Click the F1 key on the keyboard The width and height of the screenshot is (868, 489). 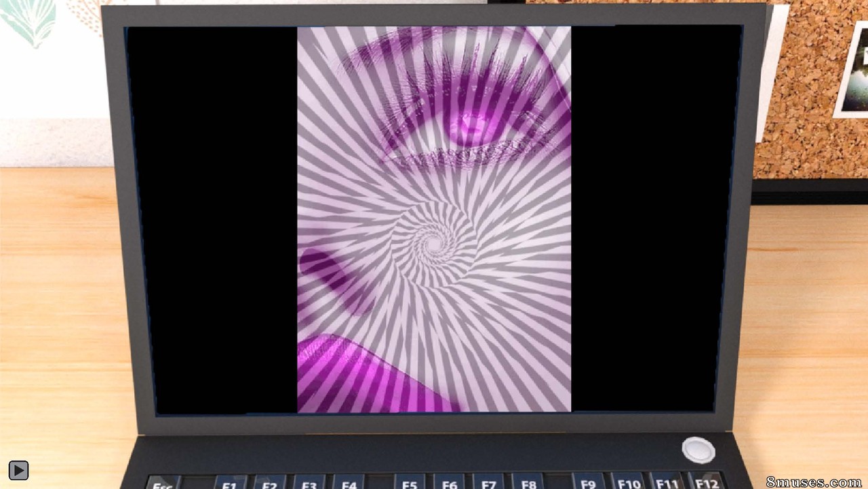pyautogui.click(x=229, y=483)
